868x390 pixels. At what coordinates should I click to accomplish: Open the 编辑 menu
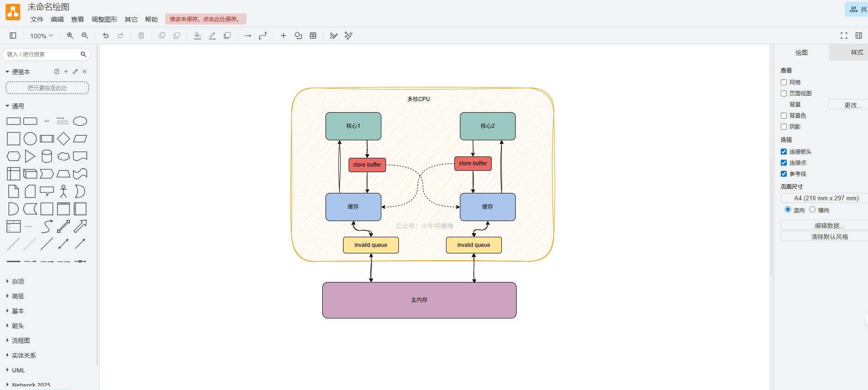[57, 19]
